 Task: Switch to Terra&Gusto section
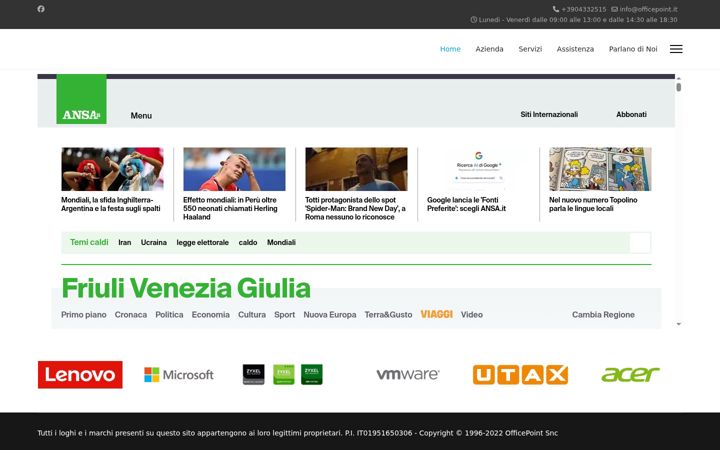tap(388, 315)
